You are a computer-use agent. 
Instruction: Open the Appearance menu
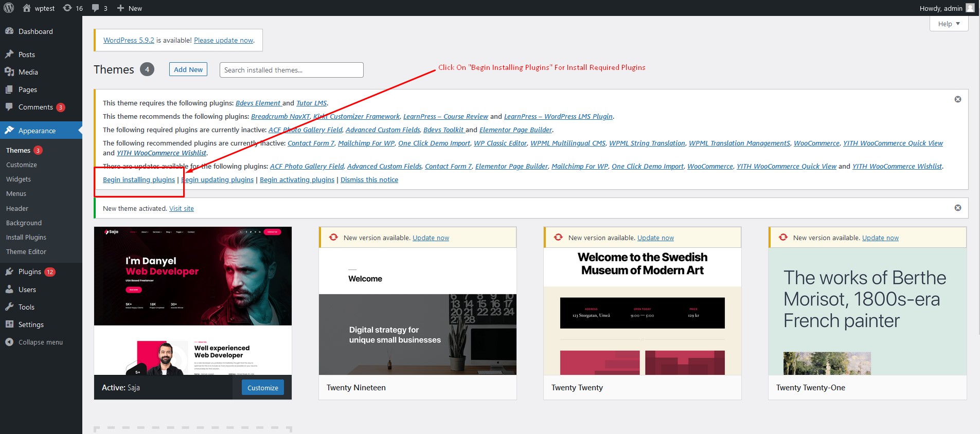(x=41, y=131)
